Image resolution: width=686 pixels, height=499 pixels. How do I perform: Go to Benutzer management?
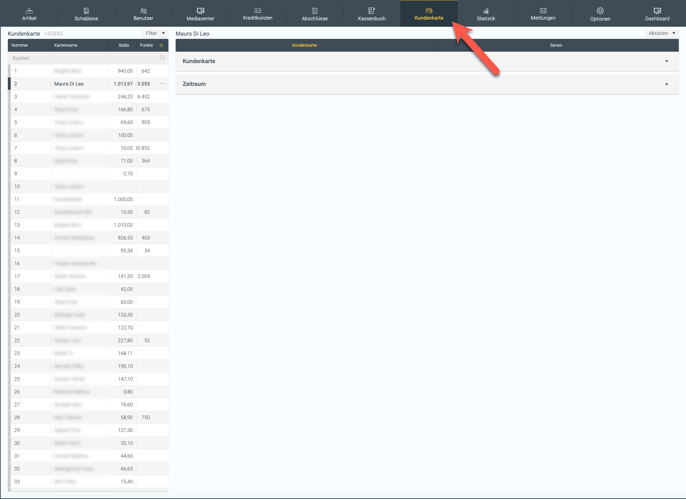click(143, 14)
